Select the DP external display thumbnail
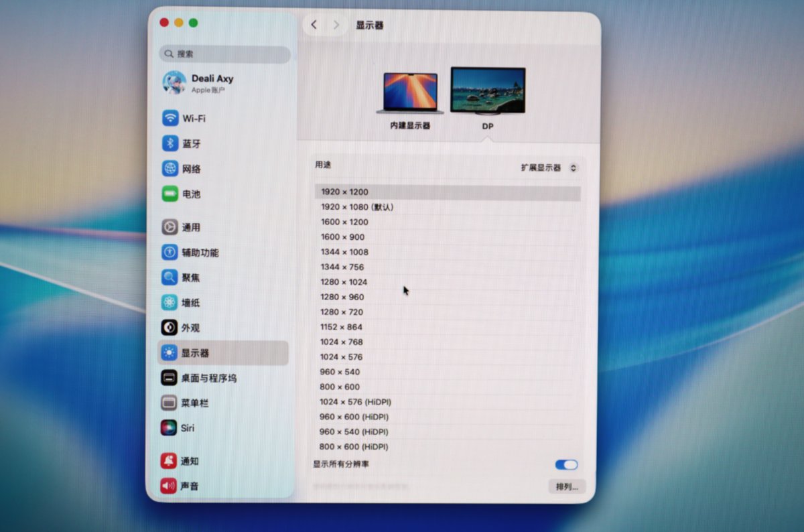 point(488,92)
